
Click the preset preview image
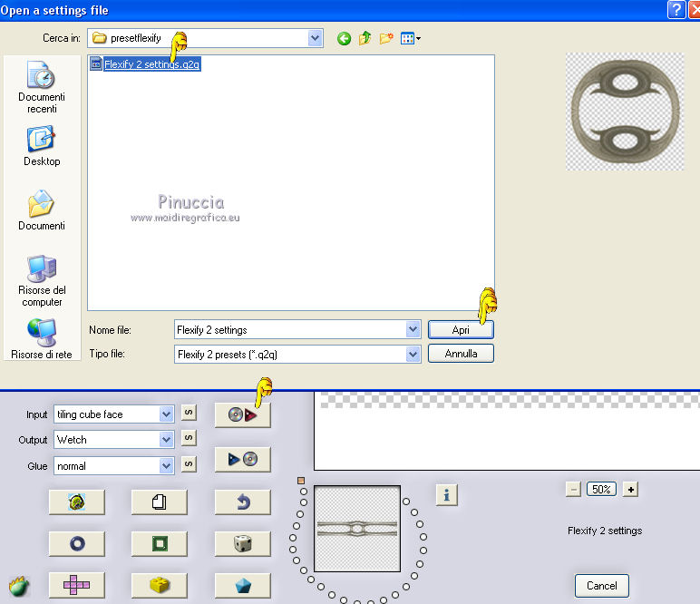625,112
